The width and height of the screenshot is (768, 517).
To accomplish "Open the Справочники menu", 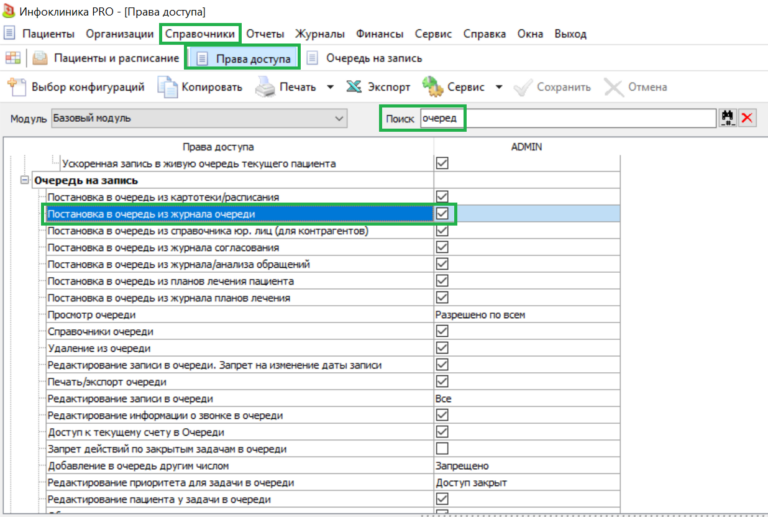I will pyautogui.click(x=200, y=34).
